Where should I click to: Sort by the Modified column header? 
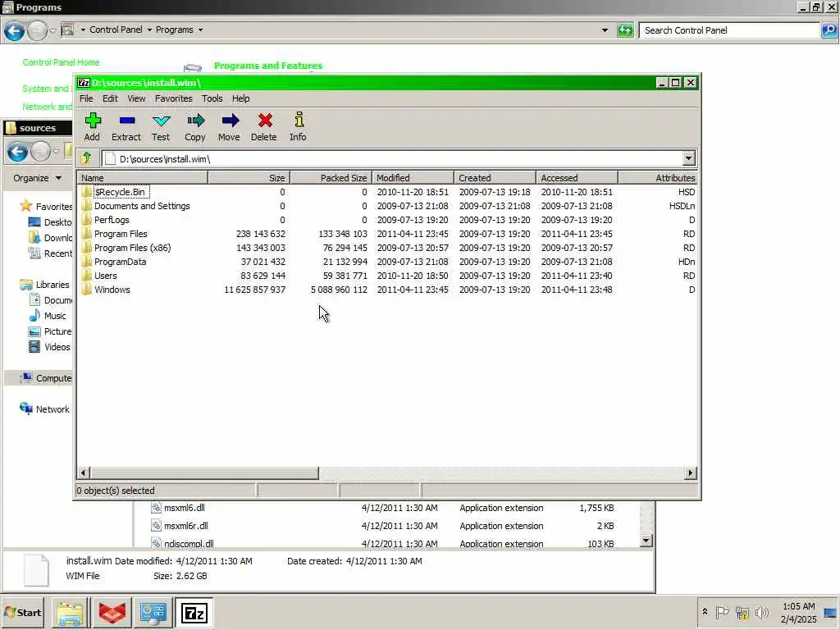click(x=413, y=178)
